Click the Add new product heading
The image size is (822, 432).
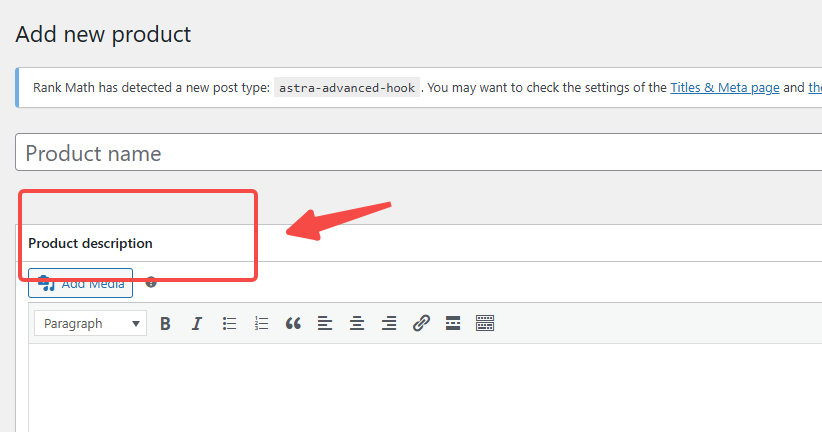(x=103, y=35)
